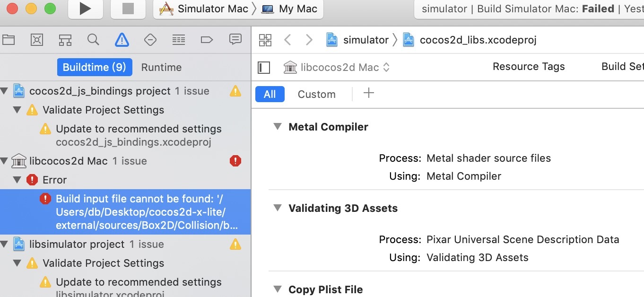Switch to Runtime issues
Image resolution: width=644 pixels, height=297 pixels.
pos(161,67)
